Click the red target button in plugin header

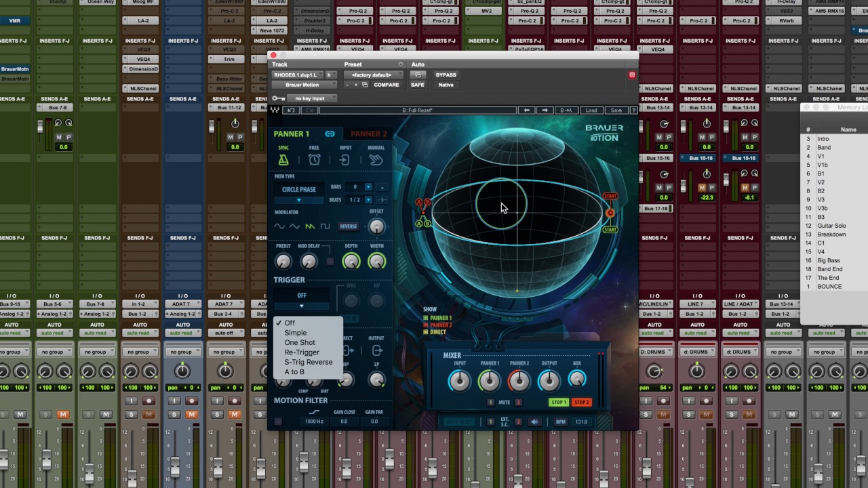632,75
